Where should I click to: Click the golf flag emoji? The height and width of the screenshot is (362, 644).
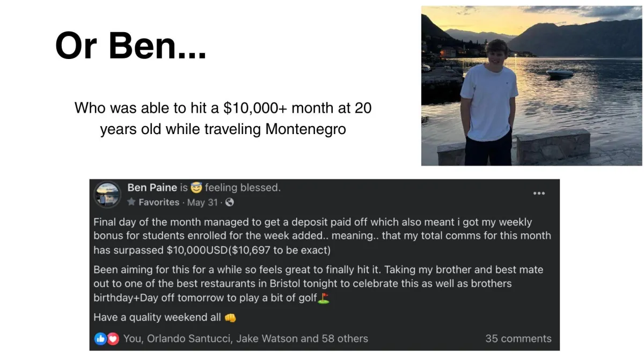point(323,298)
